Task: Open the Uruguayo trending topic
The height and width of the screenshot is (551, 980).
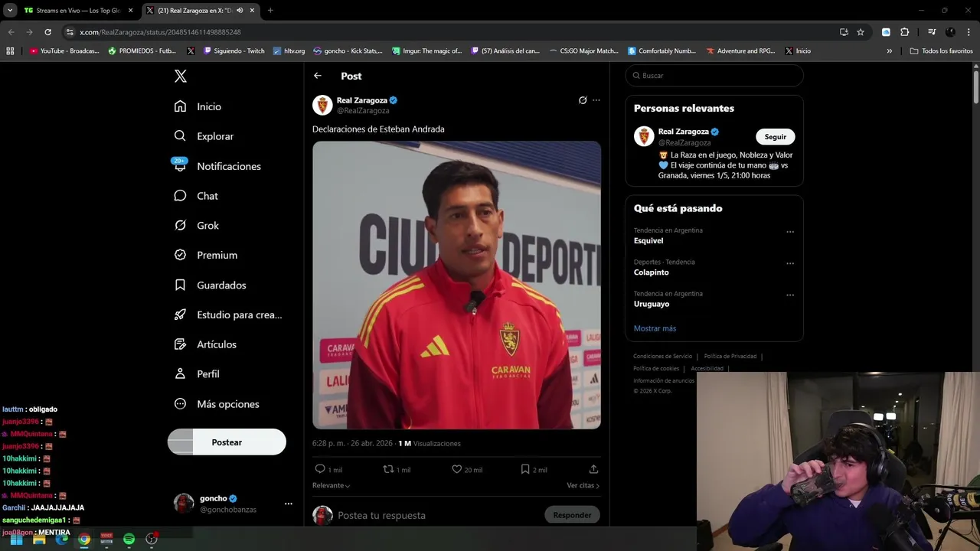Action: click(652, 304)
